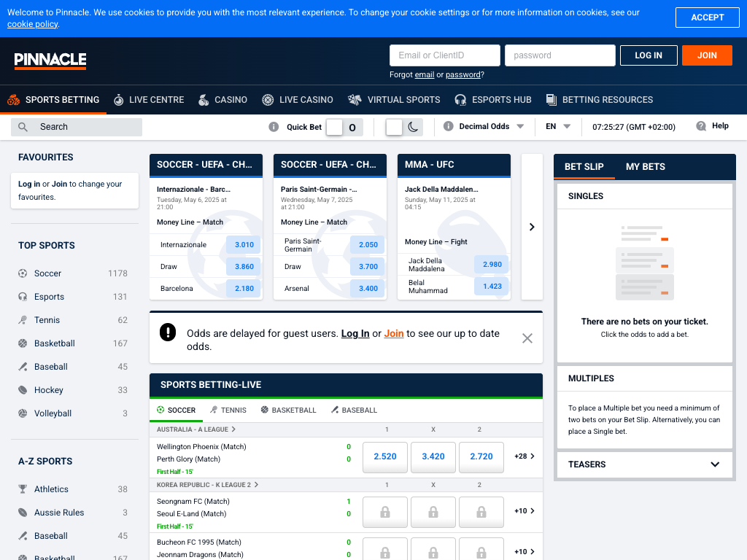Click the search magnifier icon
The width and height of the screenshot is (747, 560).
click(x=23, y=127)
